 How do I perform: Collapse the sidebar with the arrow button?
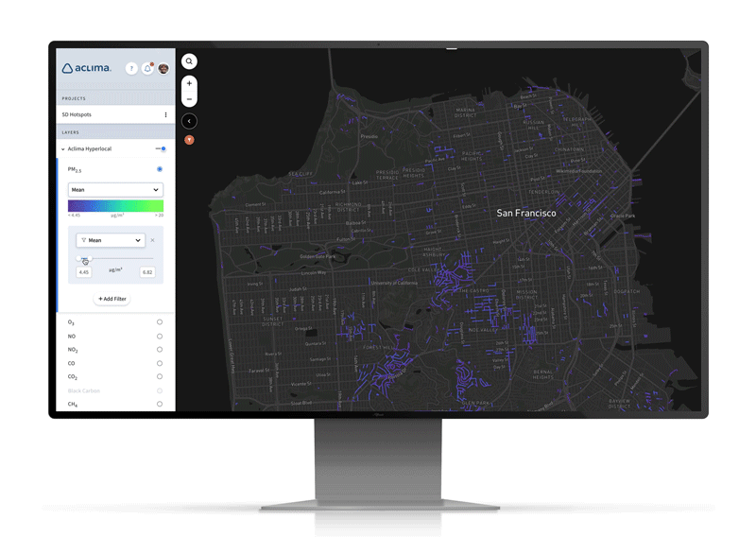click(189, 121)
